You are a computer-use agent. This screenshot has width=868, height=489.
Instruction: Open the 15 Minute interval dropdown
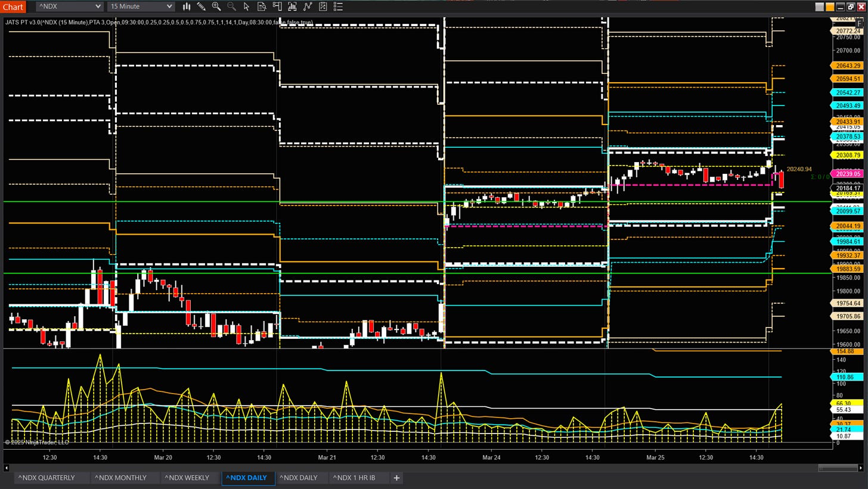click(x=141, y=7)
